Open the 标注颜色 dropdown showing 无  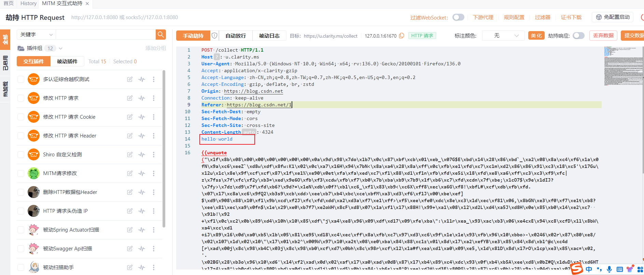[503, 36]
